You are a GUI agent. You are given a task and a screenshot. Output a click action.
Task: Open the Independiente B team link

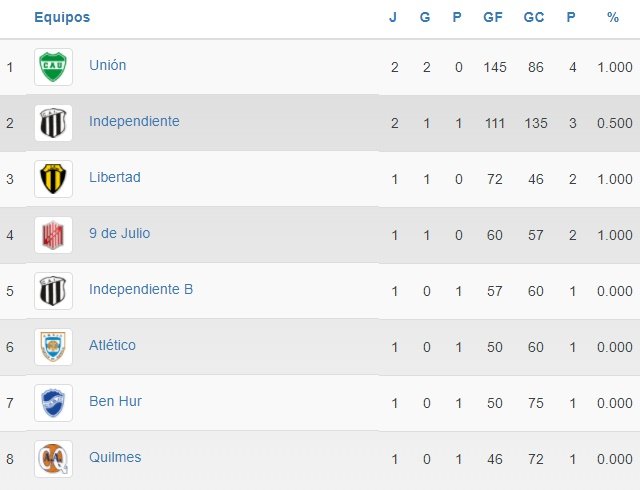[x=141, y=289]
